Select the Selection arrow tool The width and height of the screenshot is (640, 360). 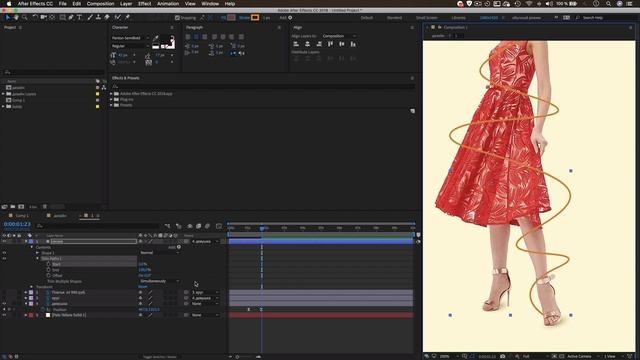(7, 18)
